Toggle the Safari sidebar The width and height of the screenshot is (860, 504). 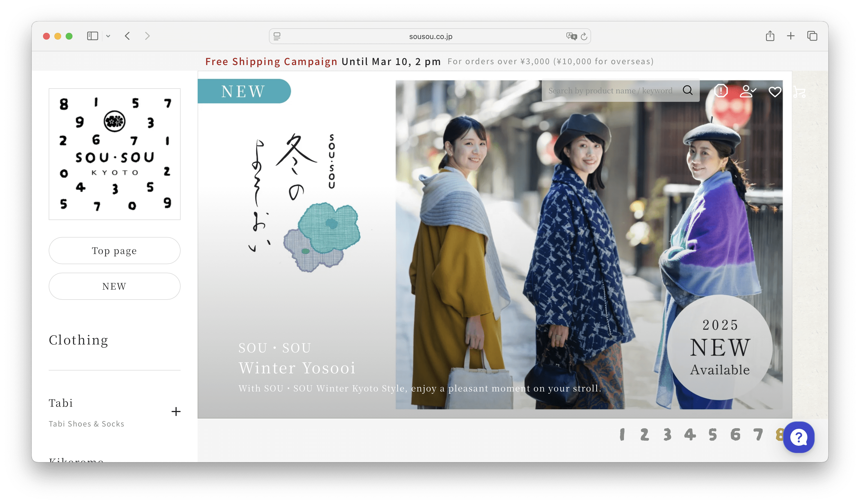[x=93, y=36]
